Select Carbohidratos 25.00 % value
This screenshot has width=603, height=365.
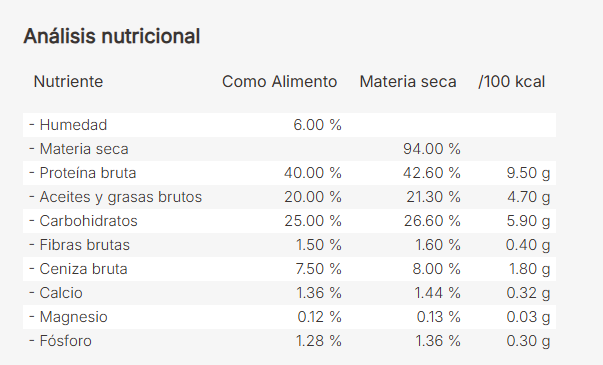[313, 221]
